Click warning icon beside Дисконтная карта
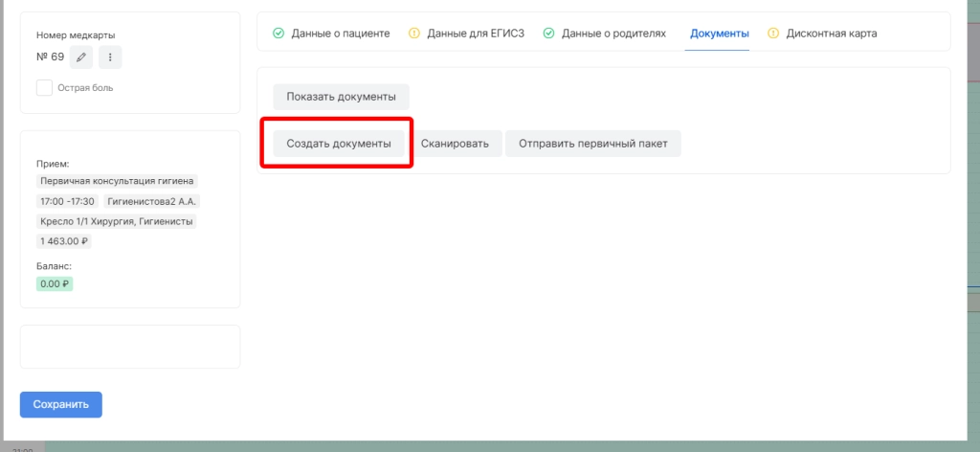The image size is (980, 452). click(772, 34)
